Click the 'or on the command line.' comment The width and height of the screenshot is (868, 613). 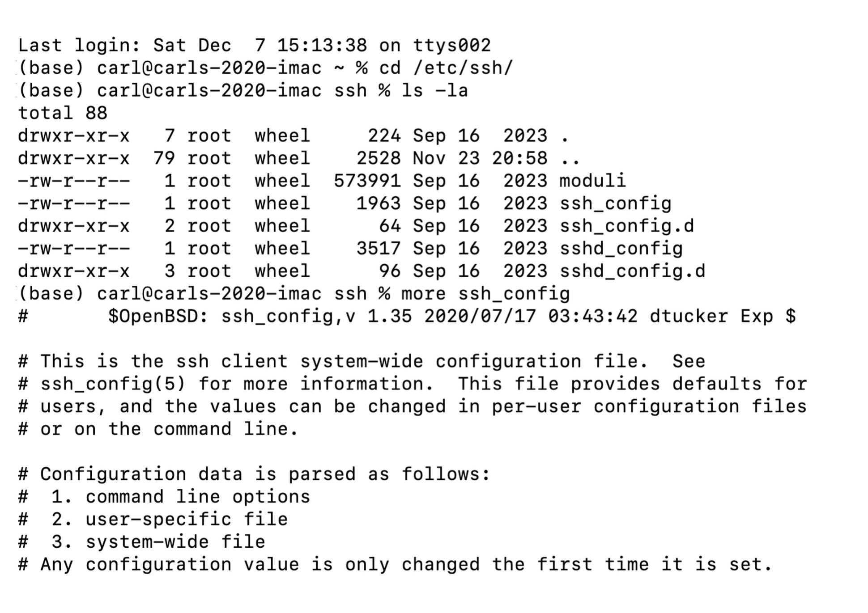pyautogui.click(x=169, y=429)
